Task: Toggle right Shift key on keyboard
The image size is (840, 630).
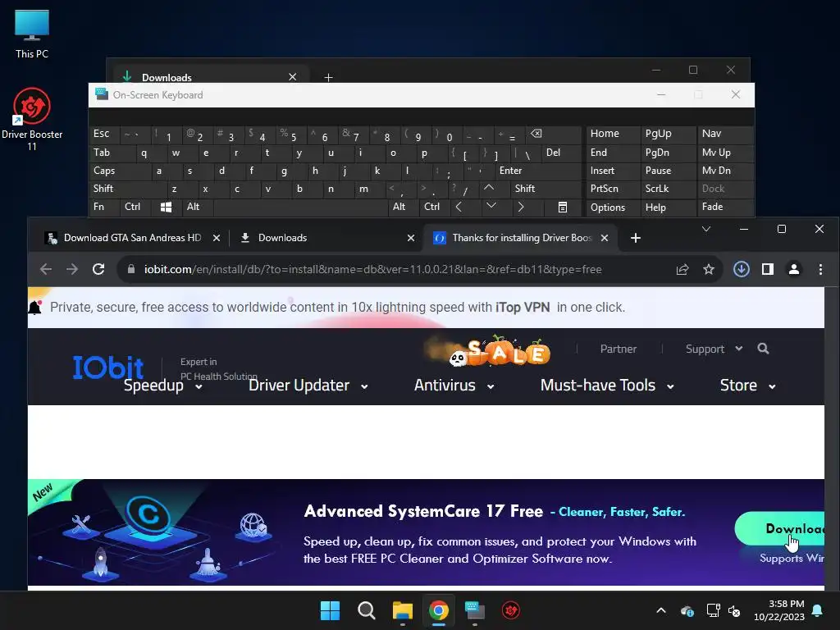Action: (546, 189)
